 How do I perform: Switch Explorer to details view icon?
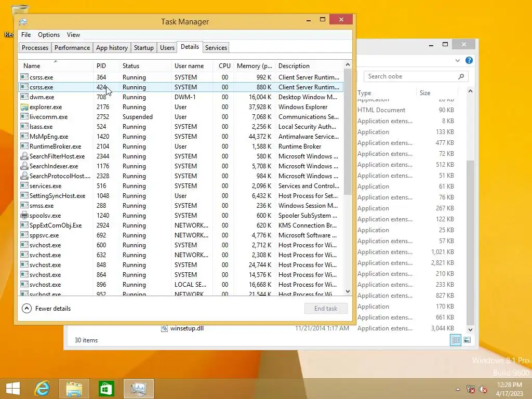click(456, 340)
